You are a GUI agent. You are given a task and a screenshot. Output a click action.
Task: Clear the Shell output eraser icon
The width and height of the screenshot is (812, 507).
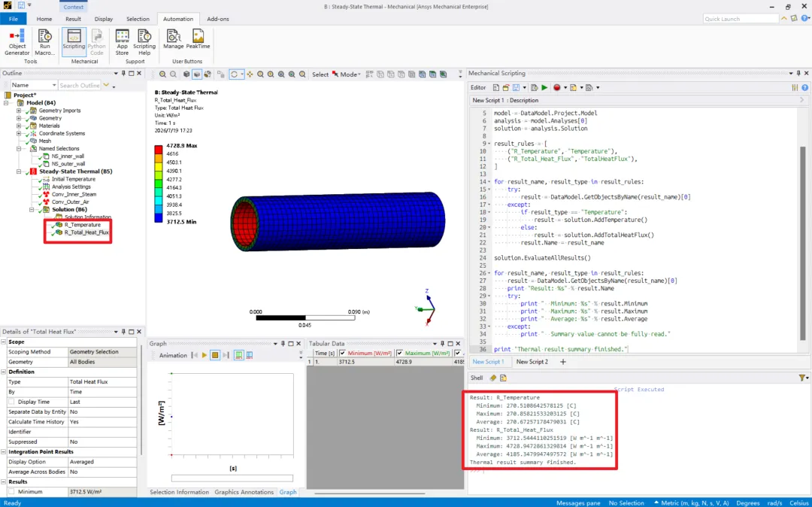pos(492,378)
